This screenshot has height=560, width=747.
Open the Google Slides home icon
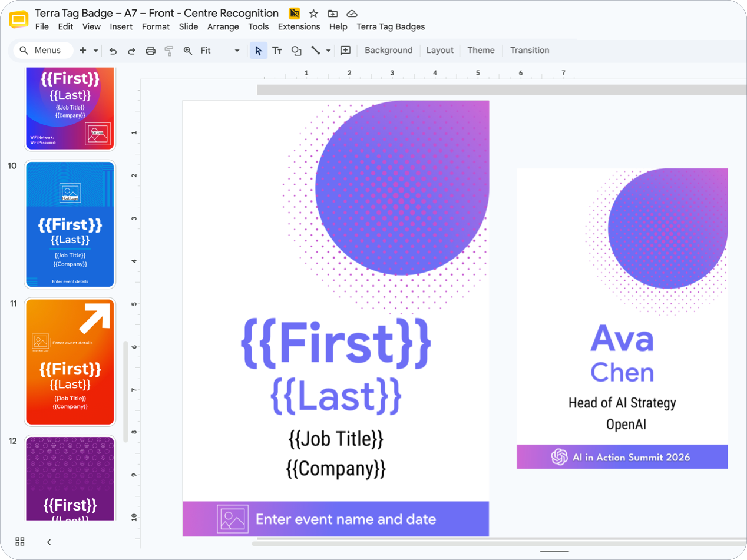click(x=19, y=19)
